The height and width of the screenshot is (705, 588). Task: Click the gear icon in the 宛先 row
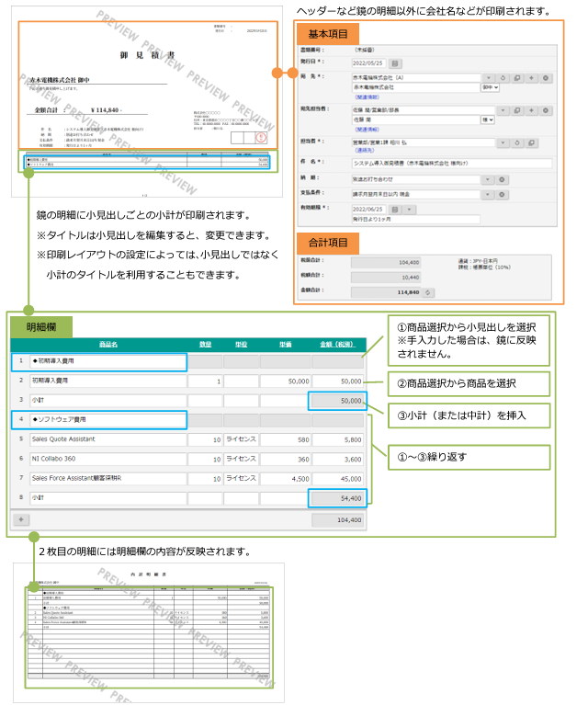[546, 78]
